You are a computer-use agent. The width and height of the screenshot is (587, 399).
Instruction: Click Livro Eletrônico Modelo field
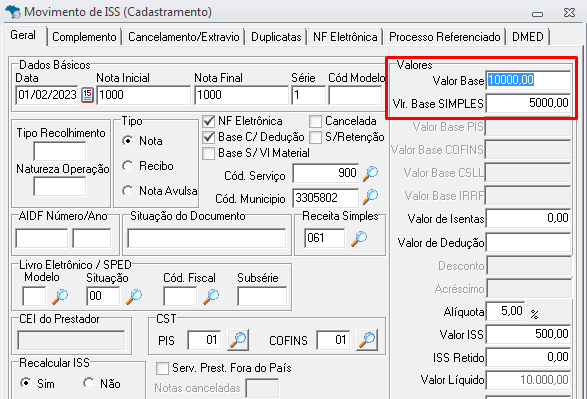(34, 296)
